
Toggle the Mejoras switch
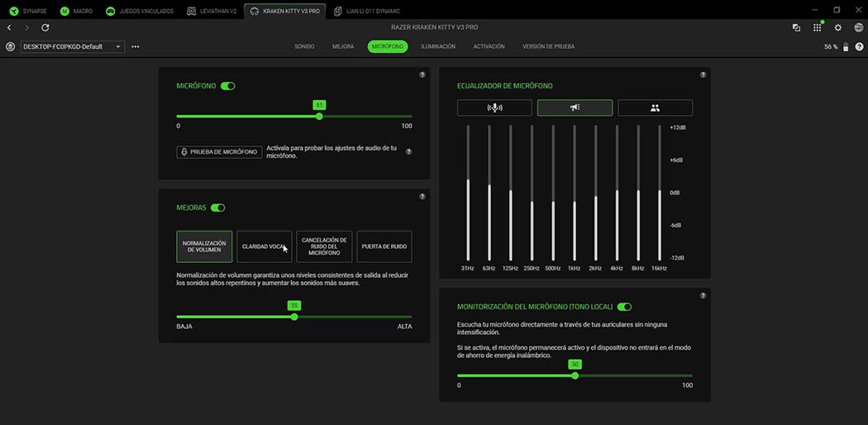[217, 208]
